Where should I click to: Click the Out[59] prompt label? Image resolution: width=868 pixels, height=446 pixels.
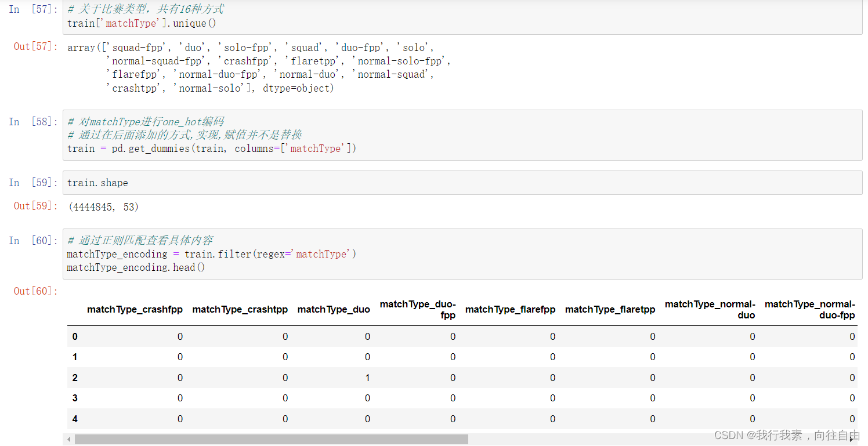(36, 206)
